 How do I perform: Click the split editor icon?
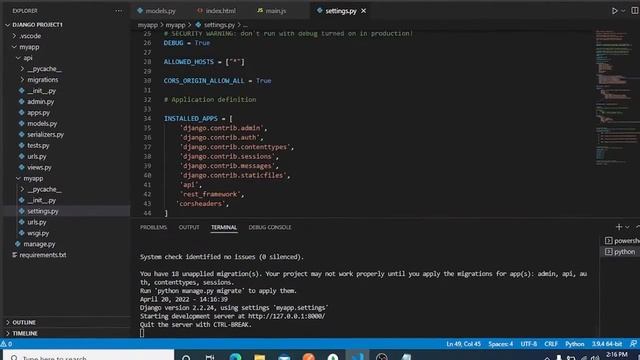click(x=635, y=11)
